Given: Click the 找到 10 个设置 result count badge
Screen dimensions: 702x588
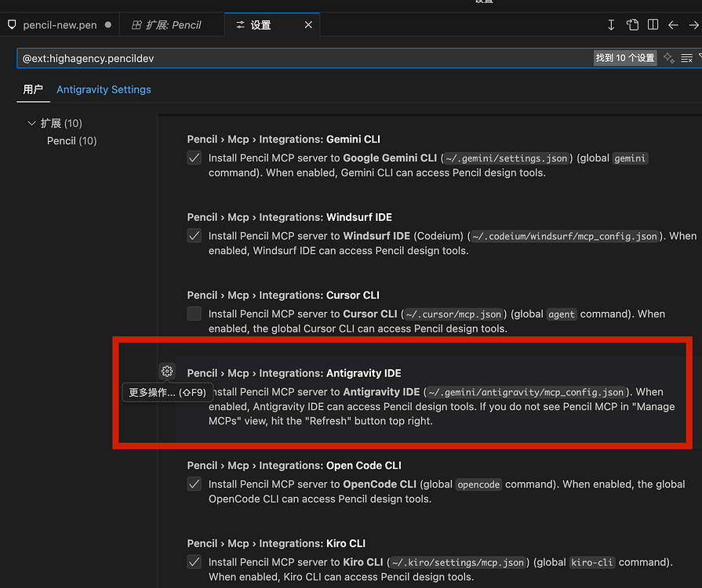Looking at the screenshot, I should pos(625,58).
